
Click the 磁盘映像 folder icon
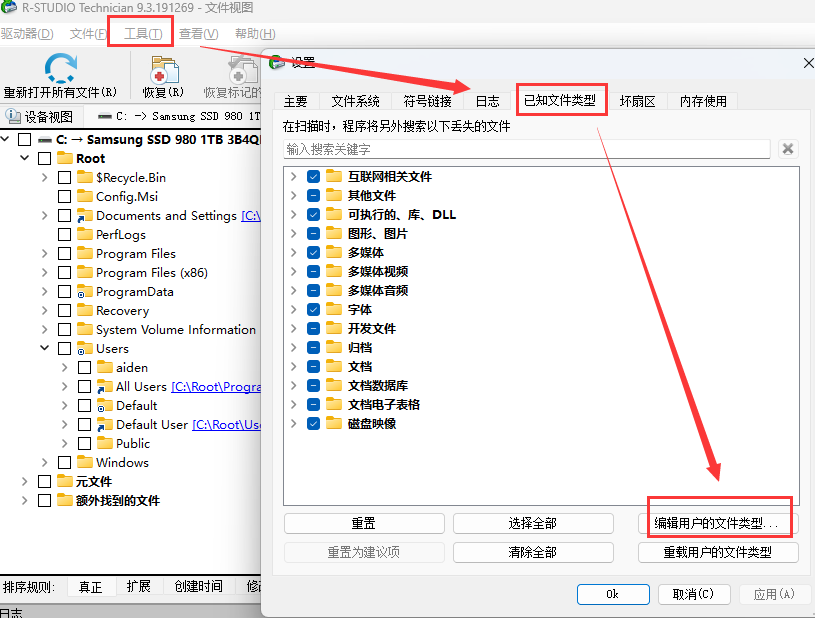click(334, 424)
